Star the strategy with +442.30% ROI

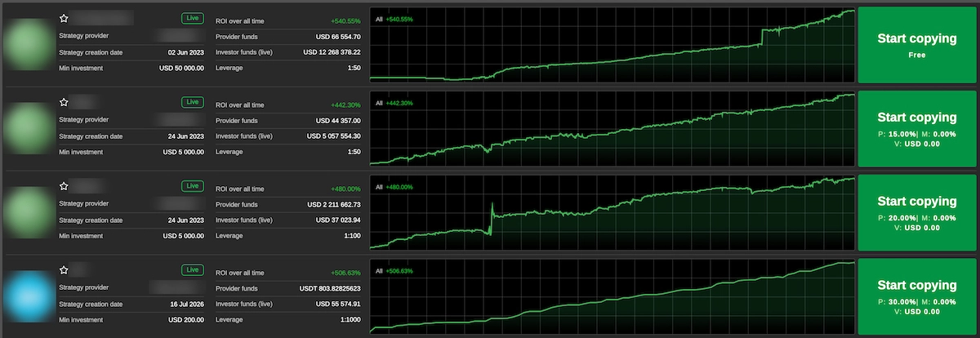coord(64,102)
